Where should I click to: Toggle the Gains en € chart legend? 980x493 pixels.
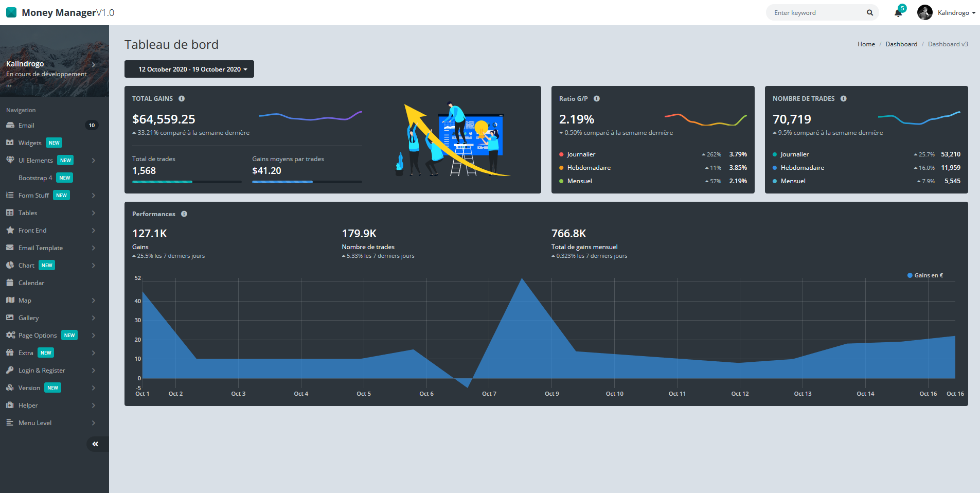click(x=925, y=275)
